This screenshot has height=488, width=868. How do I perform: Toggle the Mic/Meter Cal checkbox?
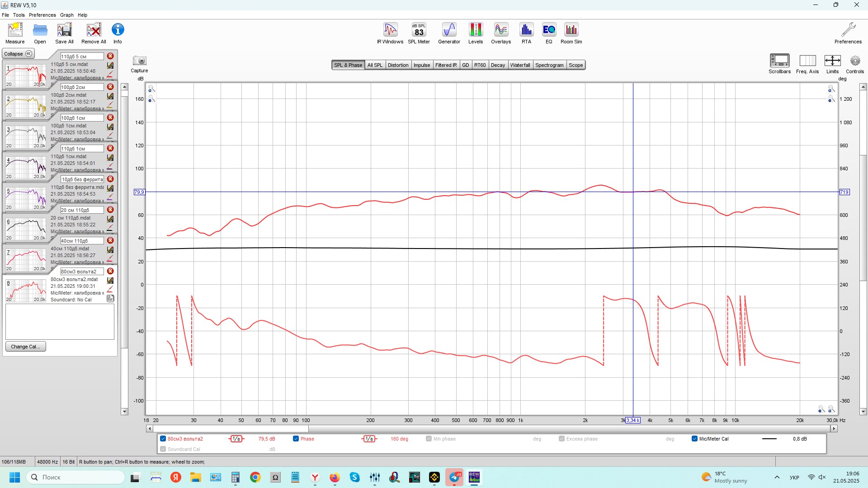(x=694, y=439)
